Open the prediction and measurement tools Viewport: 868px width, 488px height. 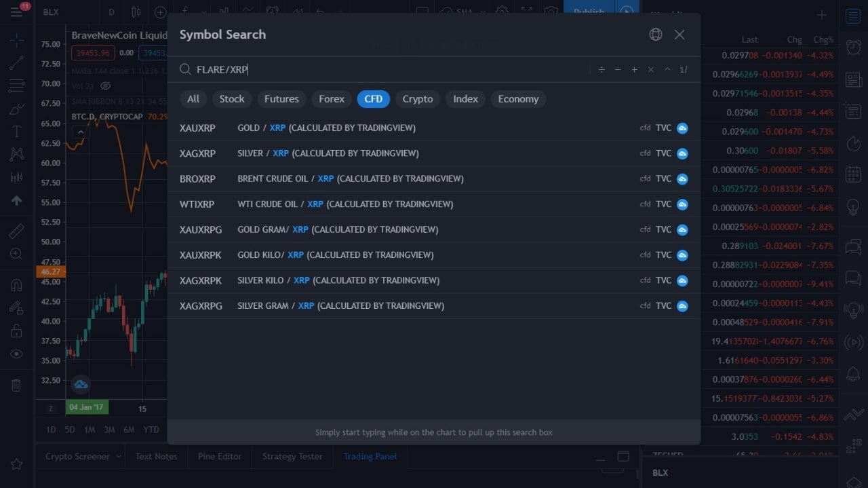coord(16,177)
